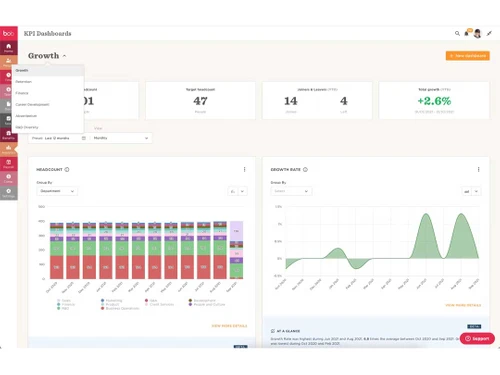Screen dimensions: 500x375
Task: Toggle the G&A legend entry
Action: (x=151, y=300)
